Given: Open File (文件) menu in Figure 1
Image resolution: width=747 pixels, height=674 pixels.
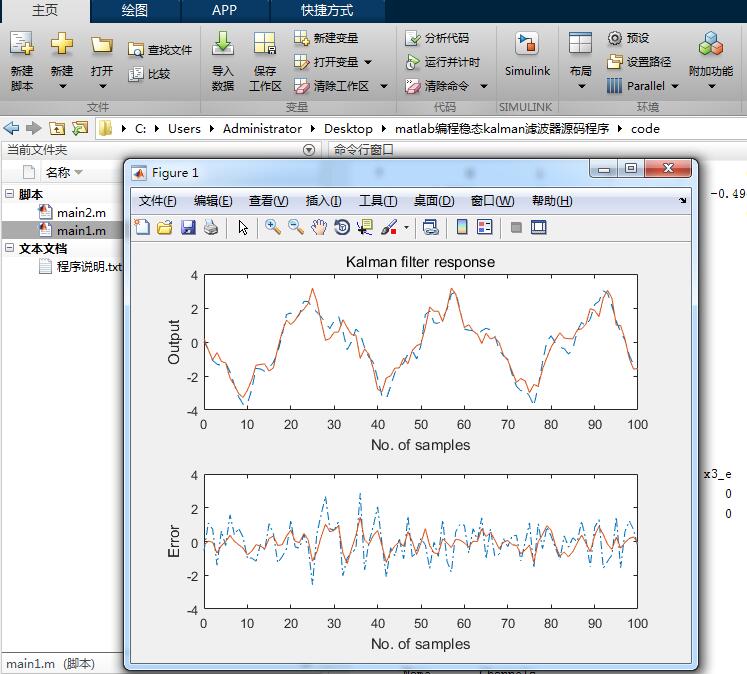Looking at the screenshot, I should click(x=157, y=201).
